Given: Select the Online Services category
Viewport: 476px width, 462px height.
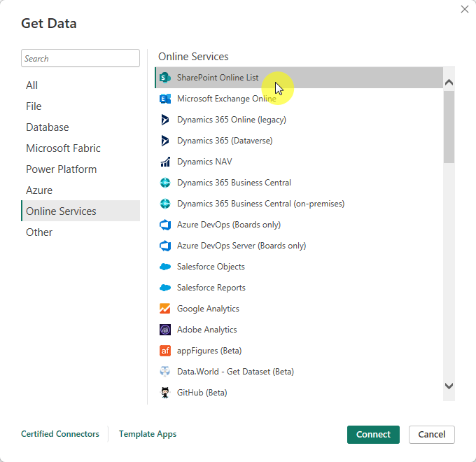Looking at the screenshot, I should click(x=80, y=211).
